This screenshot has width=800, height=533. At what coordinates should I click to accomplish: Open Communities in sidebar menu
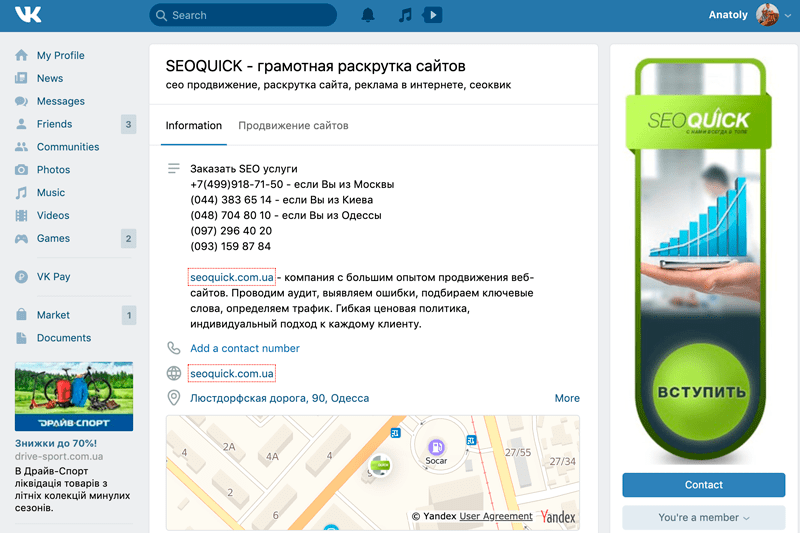(x=68, y=147)
